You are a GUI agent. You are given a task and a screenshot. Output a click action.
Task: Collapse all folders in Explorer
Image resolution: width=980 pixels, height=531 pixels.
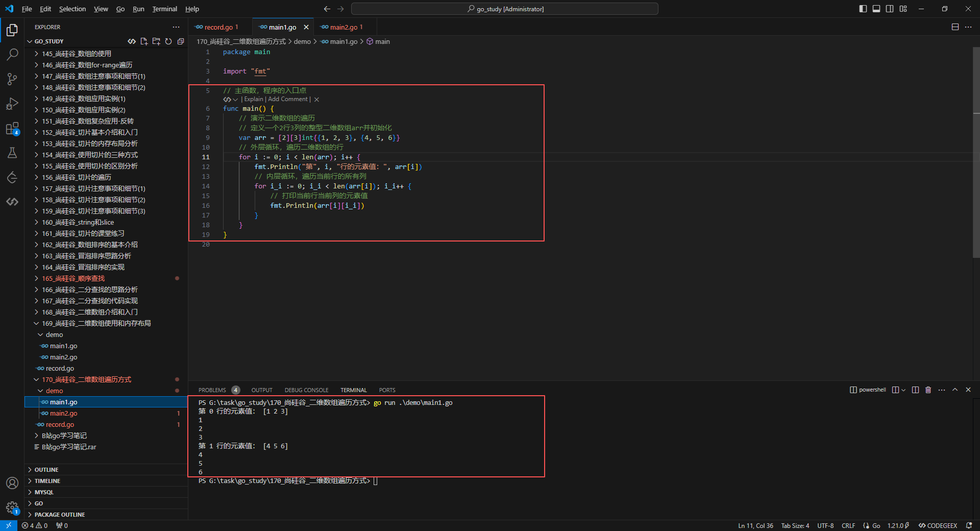click(x=181, y=41)
